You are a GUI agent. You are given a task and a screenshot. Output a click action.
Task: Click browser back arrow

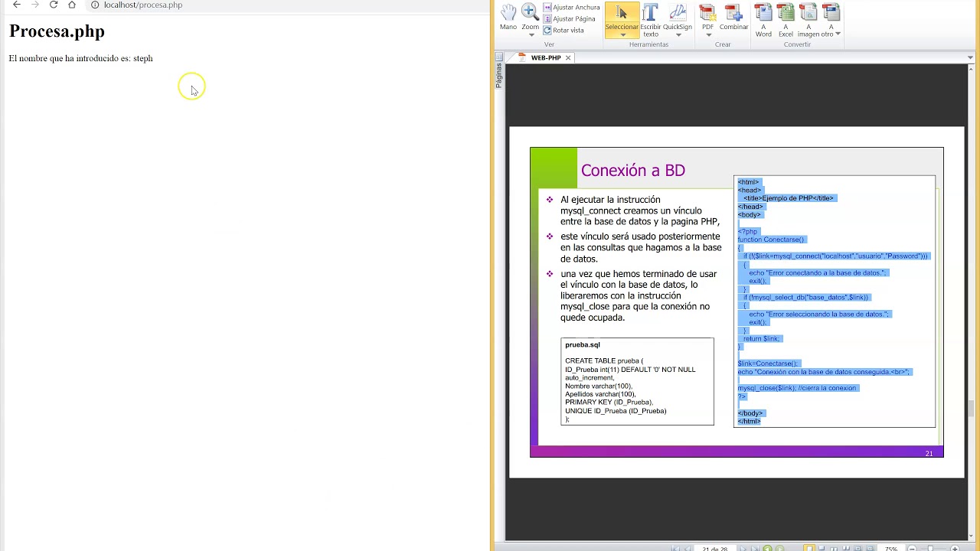[x=17, y=5]
